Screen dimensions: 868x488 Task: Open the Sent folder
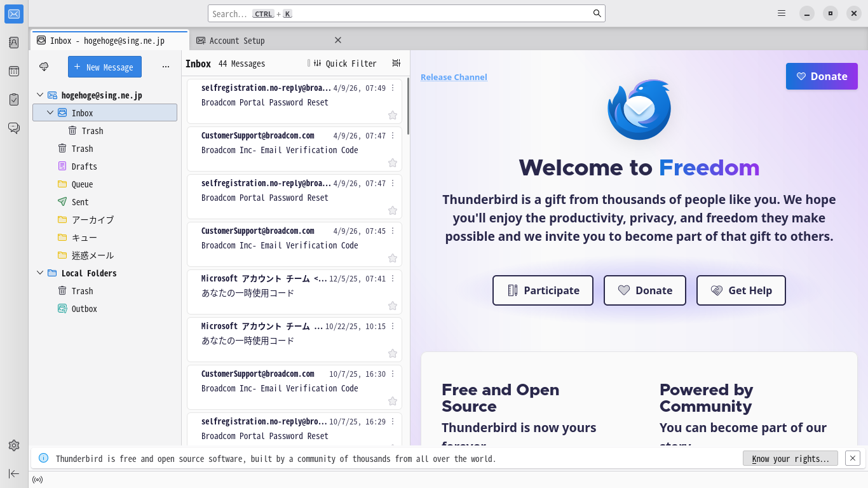(x=105, y=201)
